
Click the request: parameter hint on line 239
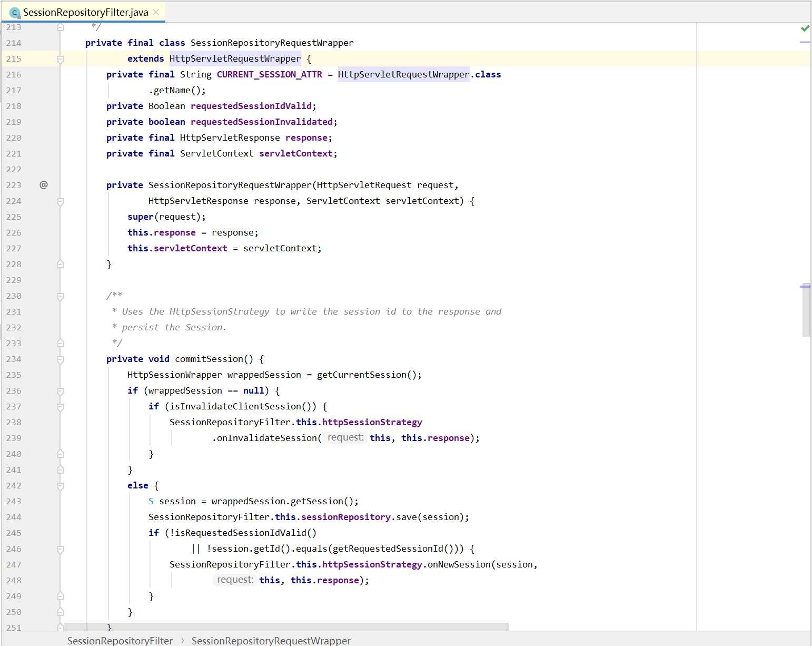(345, 437)
